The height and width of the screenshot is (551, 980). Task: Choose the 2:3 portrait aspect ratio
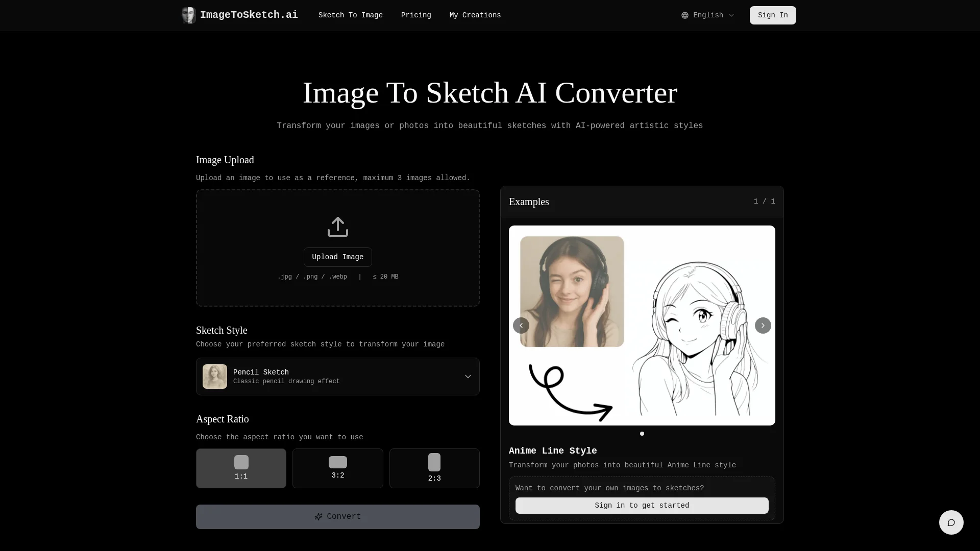(434, 468)
